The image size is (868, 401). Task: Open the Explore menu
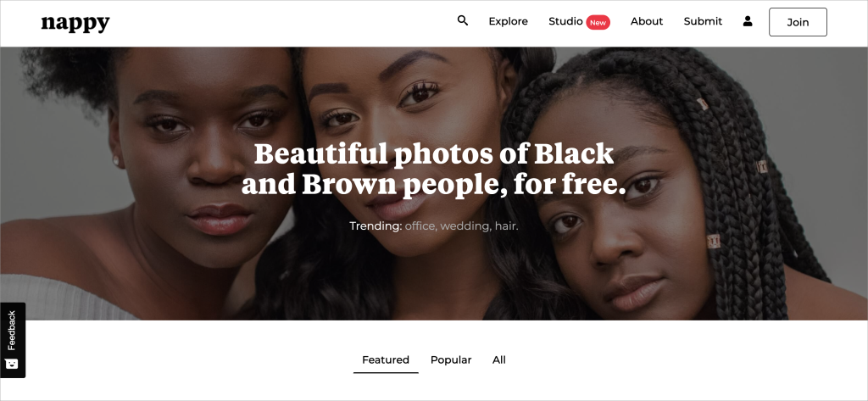(509, 21)
